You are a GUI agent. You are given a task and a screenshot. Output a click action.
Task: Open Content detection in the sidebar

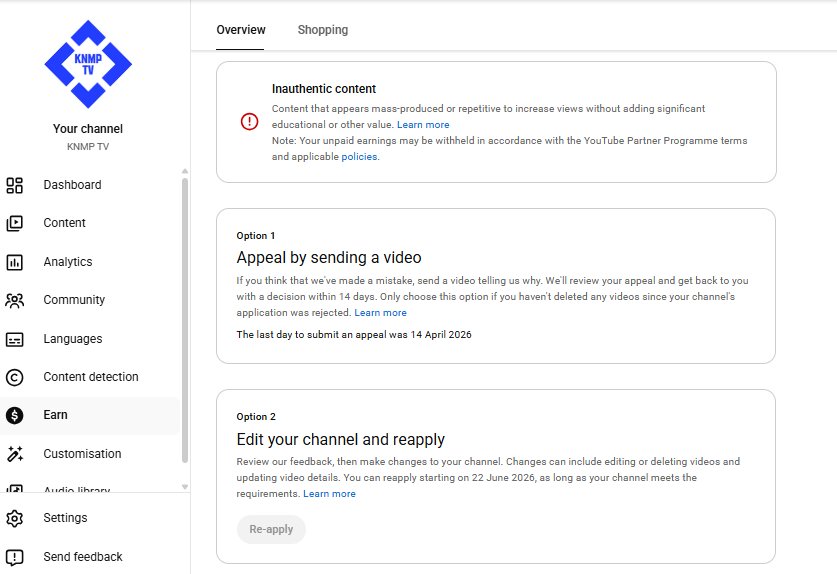click(91, 378)
